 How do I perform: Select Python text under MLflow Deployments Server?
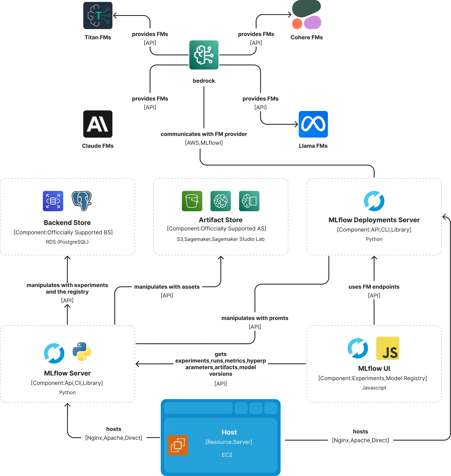(374, 239)
